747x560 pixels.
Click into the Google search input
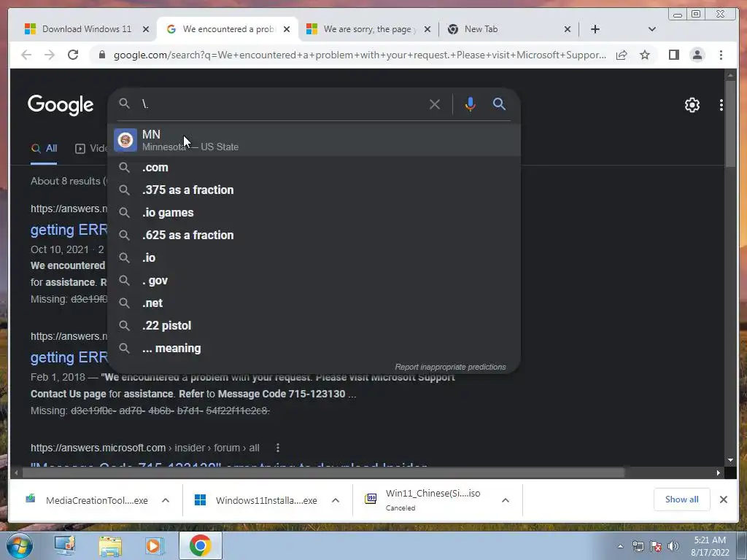point(281,104)
